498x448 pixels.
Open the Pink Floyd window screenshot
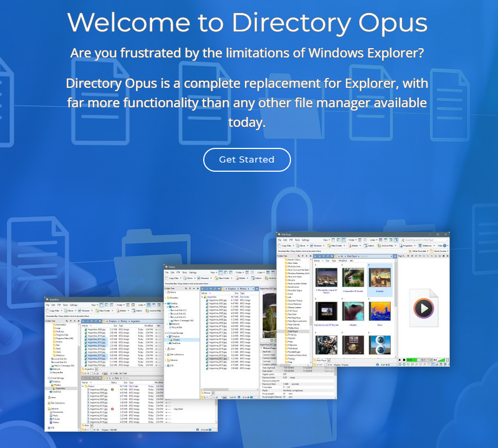(363, 300)
